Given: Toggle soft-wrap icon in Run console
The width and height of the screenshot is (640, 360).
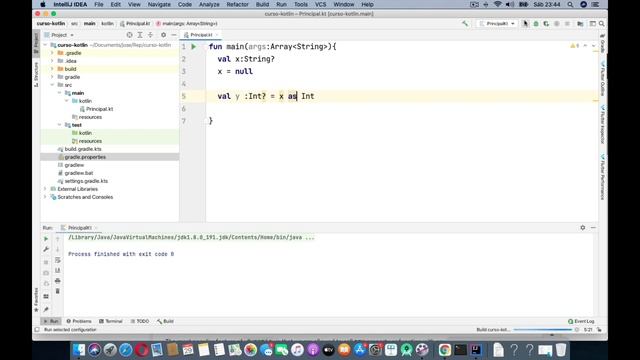Looking at the screenshot, I should click(58, 260).
